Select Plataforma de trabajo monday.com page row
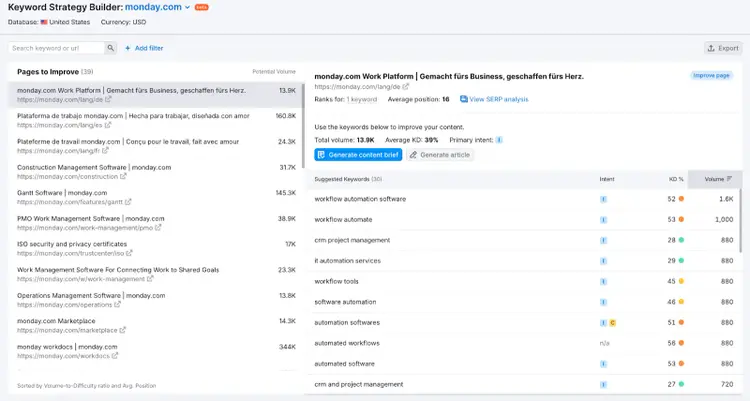This screenshot has height=401, width=750. coord(156,120)
